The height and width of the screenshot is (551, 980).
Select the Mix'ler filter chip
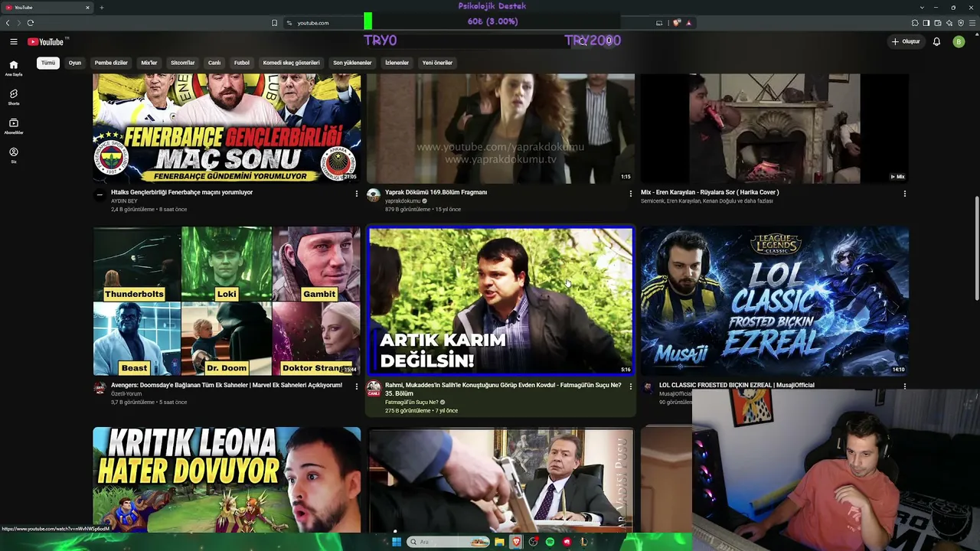(149, 63)
